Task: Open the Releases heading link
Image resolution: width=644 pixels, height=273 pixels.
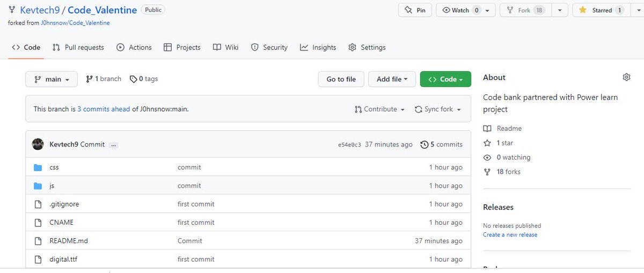Action: point(498,207)
